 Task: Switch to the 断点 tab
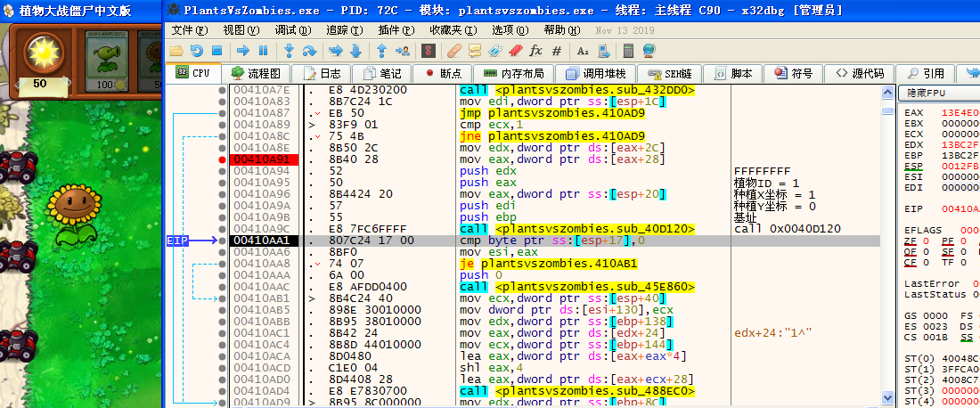(442, 73)
